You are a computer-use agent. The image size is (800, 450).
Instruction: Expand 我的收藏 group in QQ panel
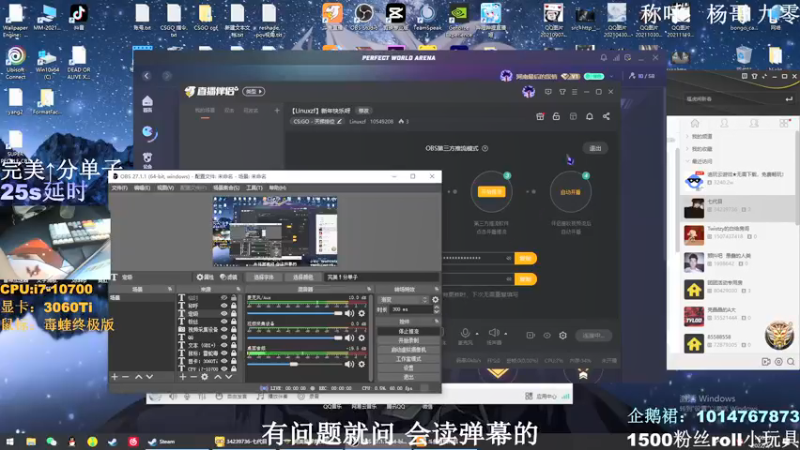pos(687,149)
